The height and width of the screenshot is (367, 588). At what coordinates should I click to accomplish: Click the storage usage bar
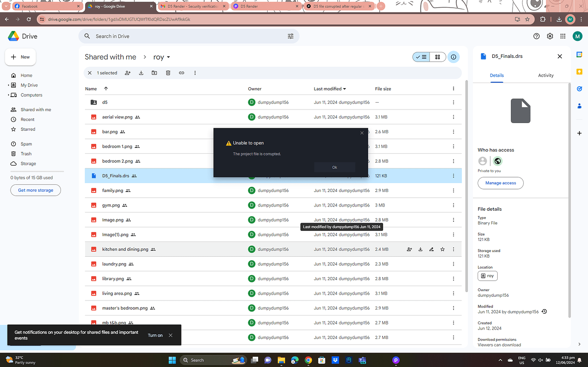click(x=37, y=170)
